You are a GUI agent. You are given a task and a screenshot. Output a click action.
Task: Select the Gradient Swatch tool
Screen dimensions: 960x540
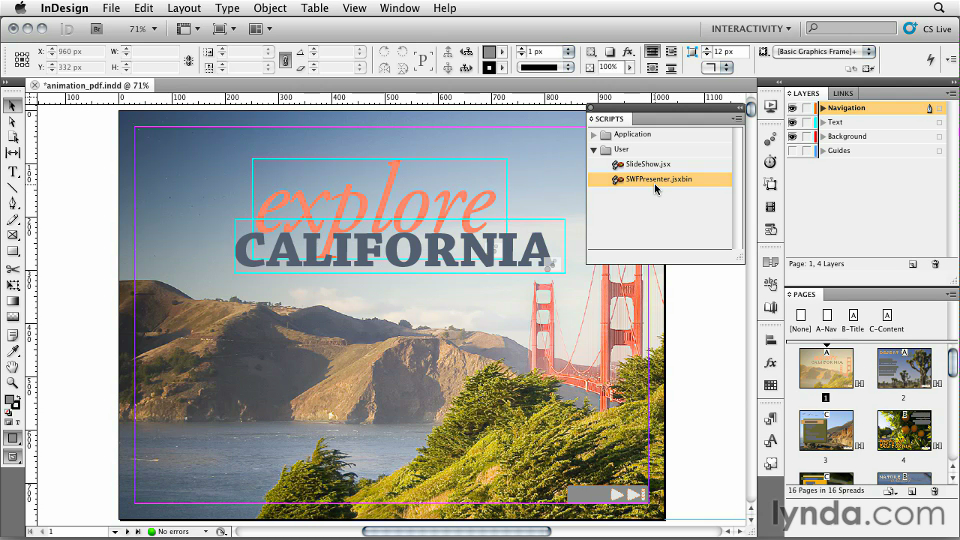pyautogui.click(x=12, y=301)
